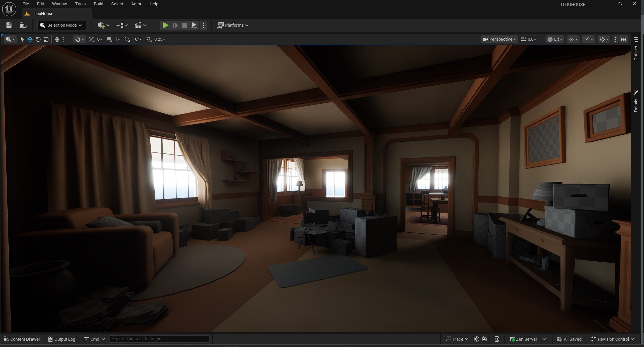Click the frame advance button
Screen dimensions: 644x347
click(175, 25)
